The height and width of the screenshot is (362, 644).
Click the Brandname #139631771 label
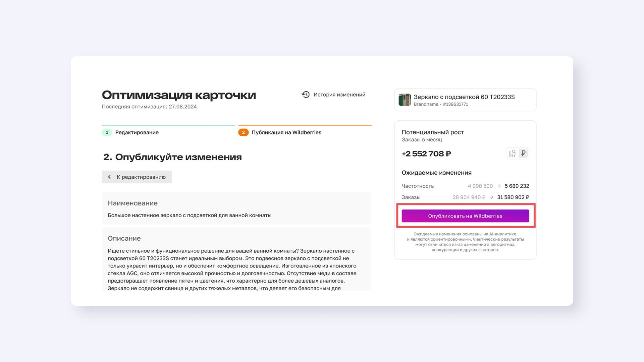click(x=441, y=104)
